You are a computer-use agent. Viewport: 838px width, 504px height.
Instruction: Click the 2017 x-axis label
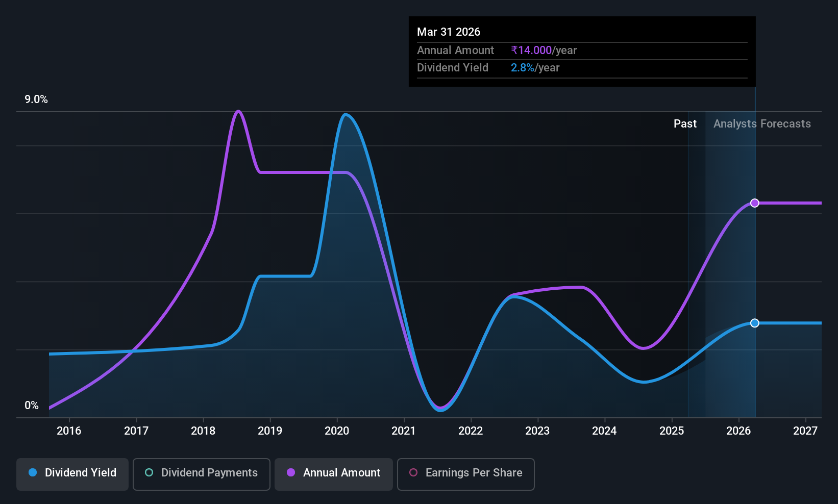136,431
